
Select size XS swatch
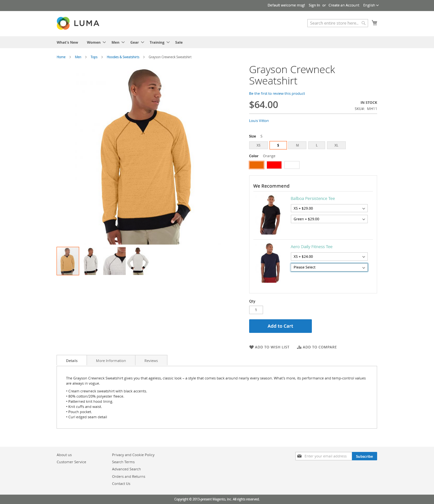click(x=259, y=145)
